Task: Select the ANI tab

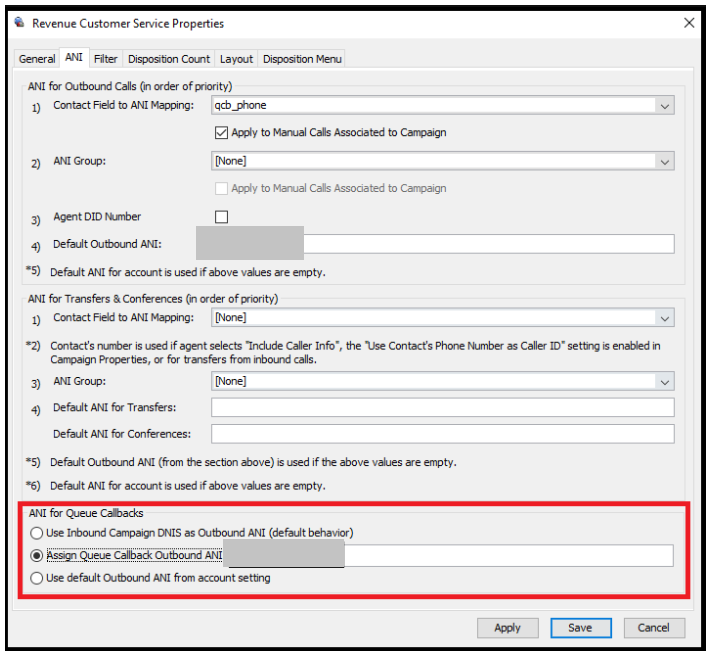Action: tap(74, 58)
